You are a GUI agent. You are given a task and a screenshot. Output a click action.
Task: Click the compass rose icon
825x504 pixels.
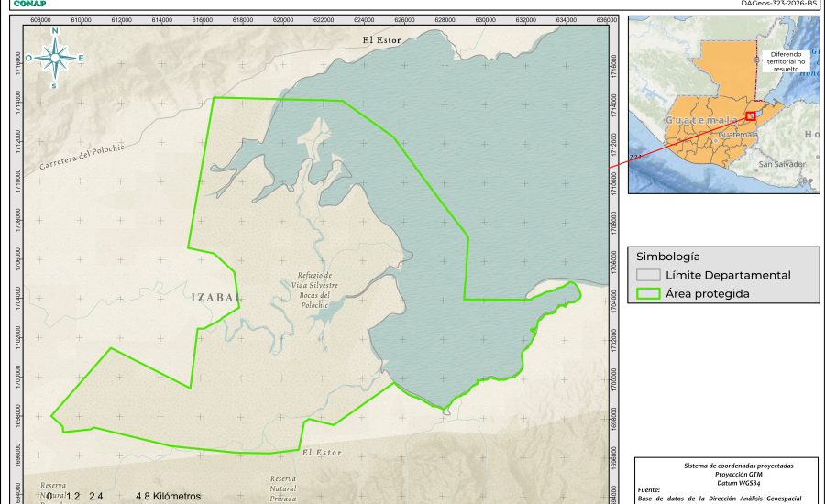click(x=55, y=58)
